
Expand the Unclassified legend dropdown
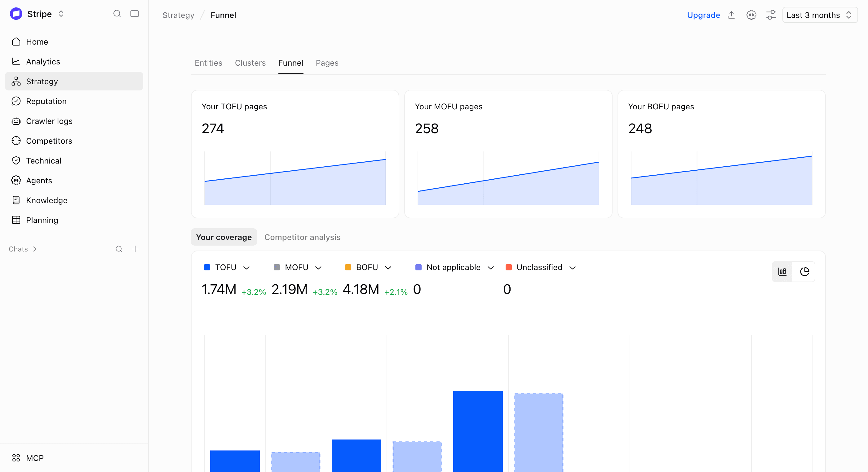(x=573, y=267)
